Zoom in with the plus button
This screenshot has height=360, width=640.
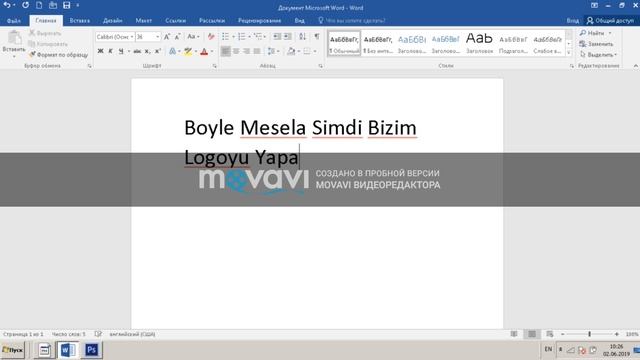pyautogui.click(x=616, y=334)
